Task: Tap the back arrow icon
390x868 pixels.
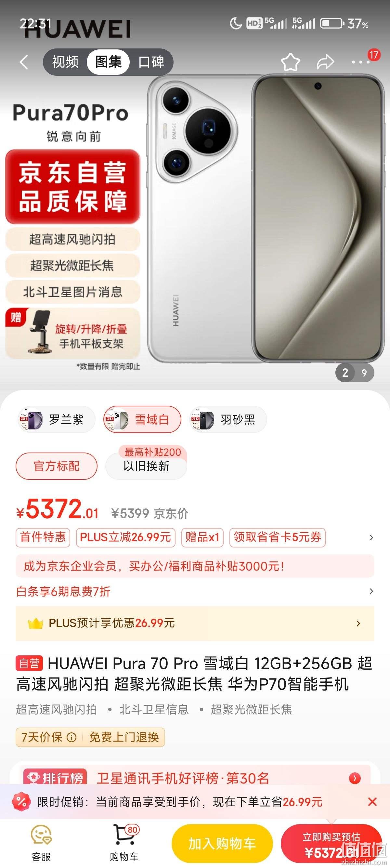Action: (x=24, y=62)
